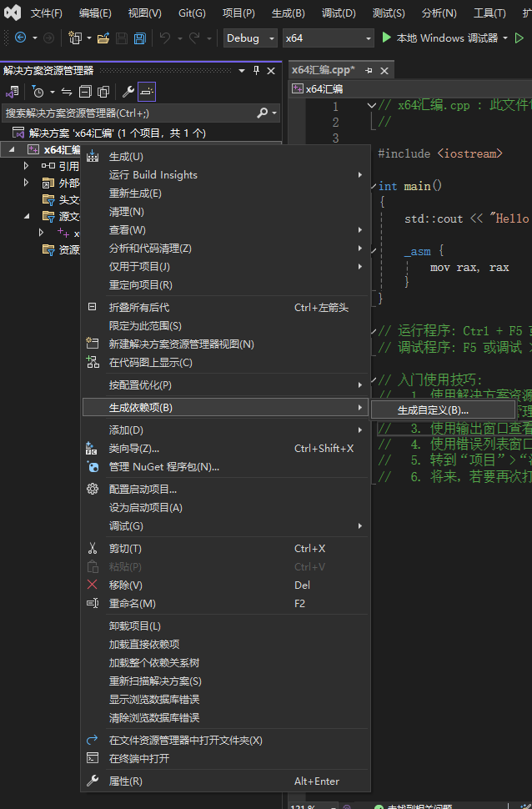This screenshot has width=532, height=809.
Task: Choose 管理 NuGet 程序包(N)...
Action: 225,467
